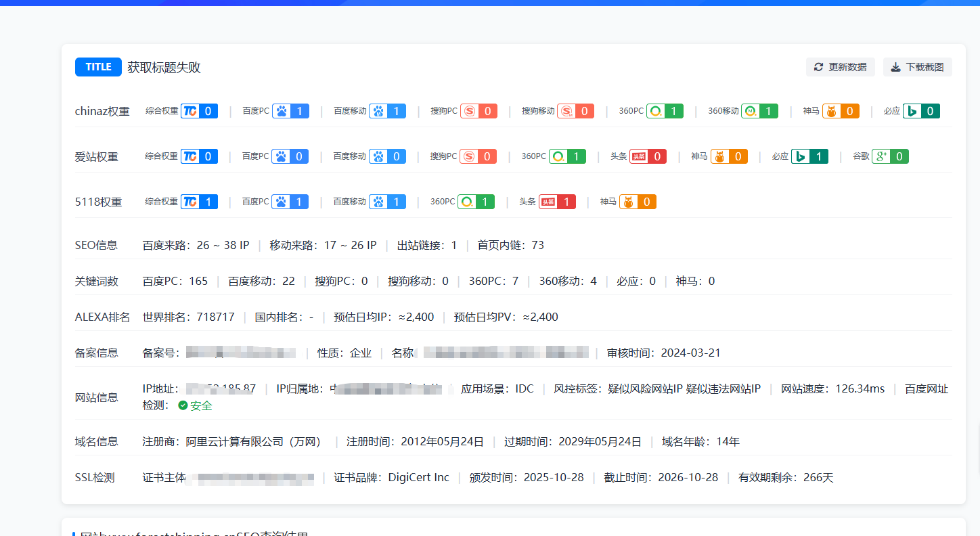Screen dimensions: 980x536
Task: Click 360移动：4 keyword count
Action: (568, 281)
